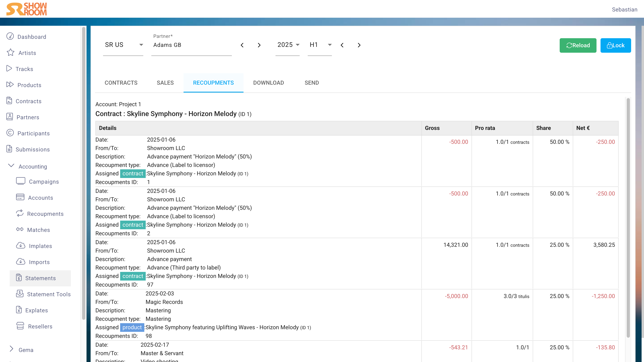Click the Artists star icon
Image resolution: width=644 pixels, height=362 pixels.
tap(10, 52)
